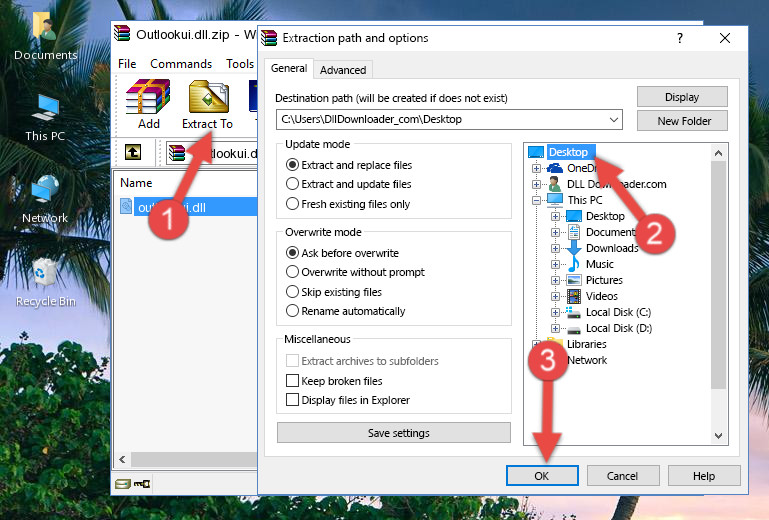Image resolution: width=769 pixels, height=520 pixels.
Task: Click the Save settings button
Action: 394,433
